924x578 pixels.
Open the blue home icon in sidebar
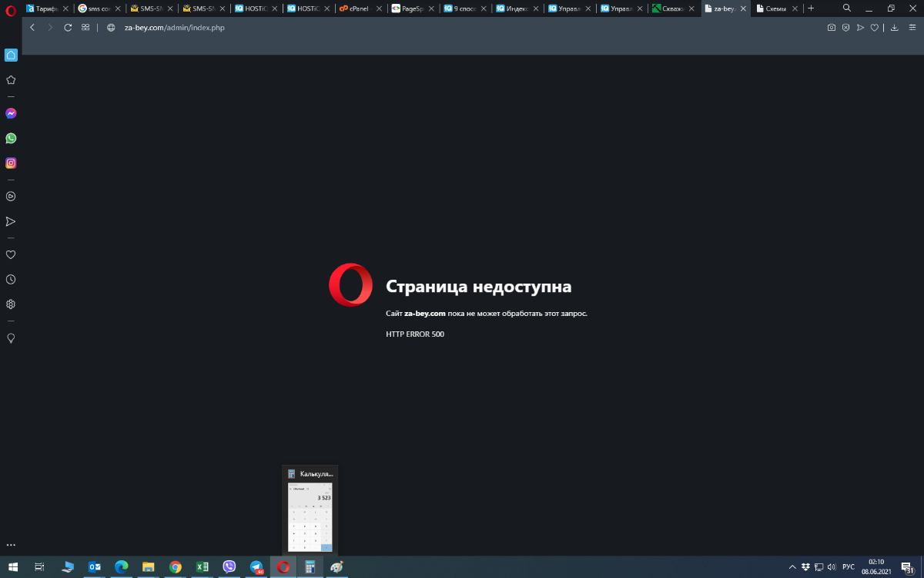pyautogui.click(x=11, y=55)
